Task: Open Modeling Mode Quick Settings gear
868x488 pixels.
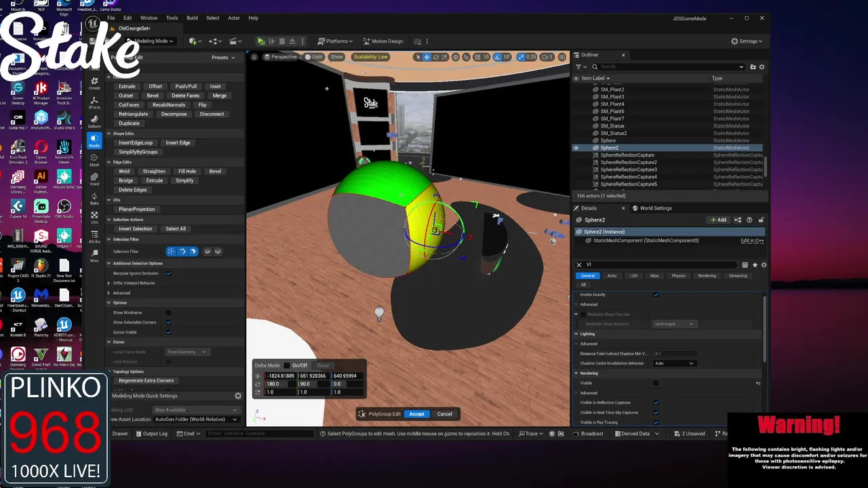Action: click(x=238, y=396)
